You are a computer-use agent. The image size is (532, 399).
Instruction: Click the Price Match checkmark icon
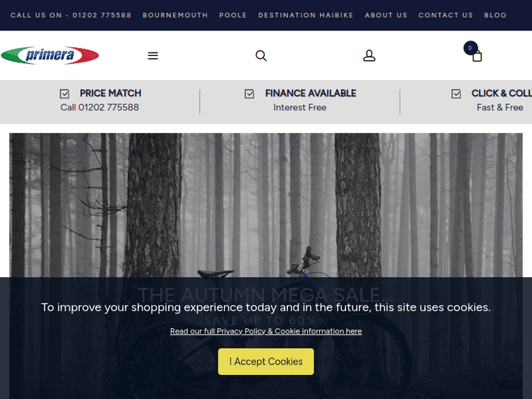(x=65, y=94)
